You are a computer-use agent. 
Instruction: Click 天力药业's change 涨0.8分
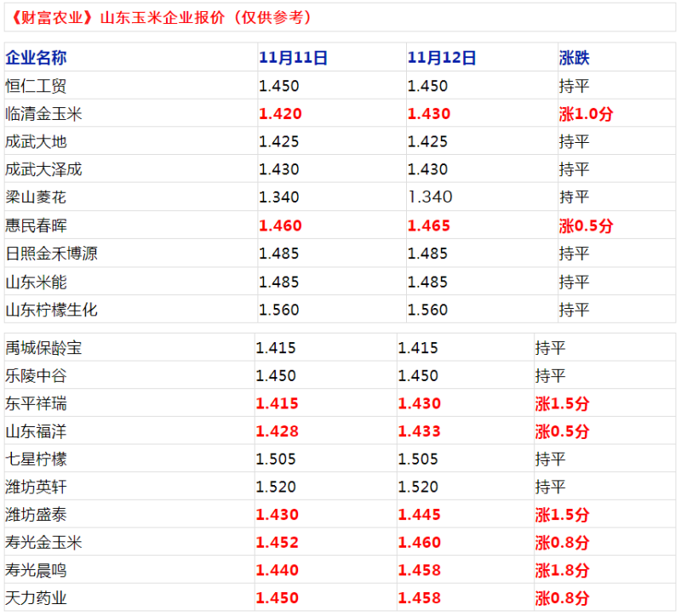[562, 598]
